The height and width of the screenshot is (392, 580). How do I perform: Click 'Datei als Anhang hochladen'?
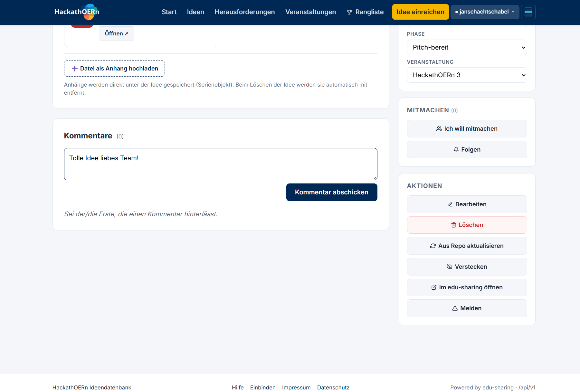coord(114,69)
